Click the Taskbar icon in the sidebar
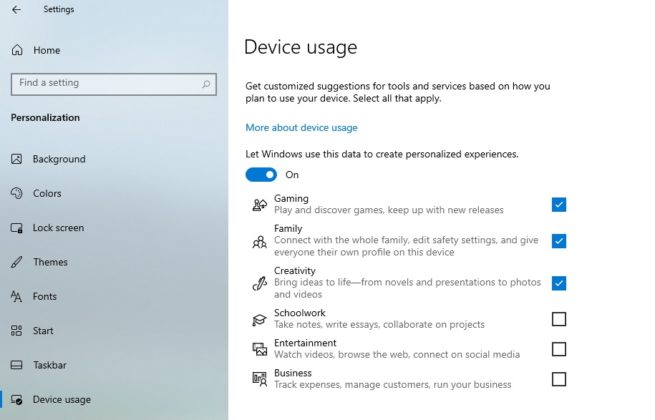655x420 pixels. coord(17,365)
